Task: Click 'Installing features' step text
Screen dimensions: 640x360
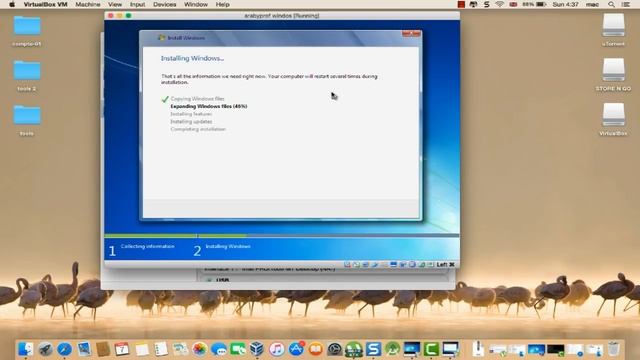Action: (x=191, y=114)
